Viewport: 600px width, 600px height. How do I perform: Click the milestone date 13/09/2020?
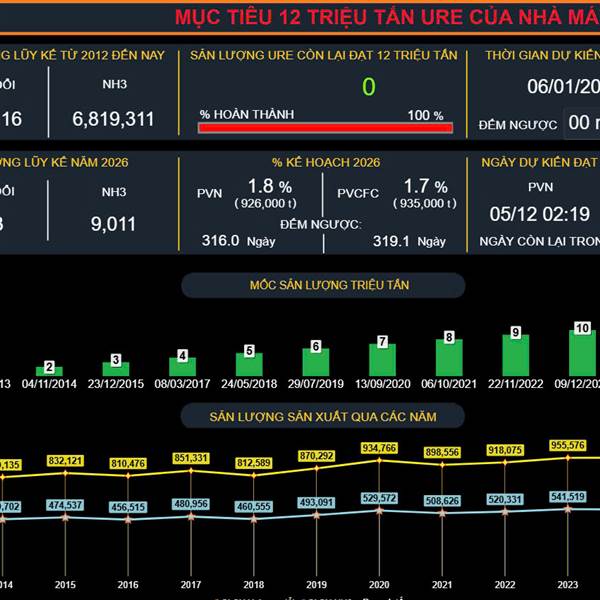coord(383,384)
